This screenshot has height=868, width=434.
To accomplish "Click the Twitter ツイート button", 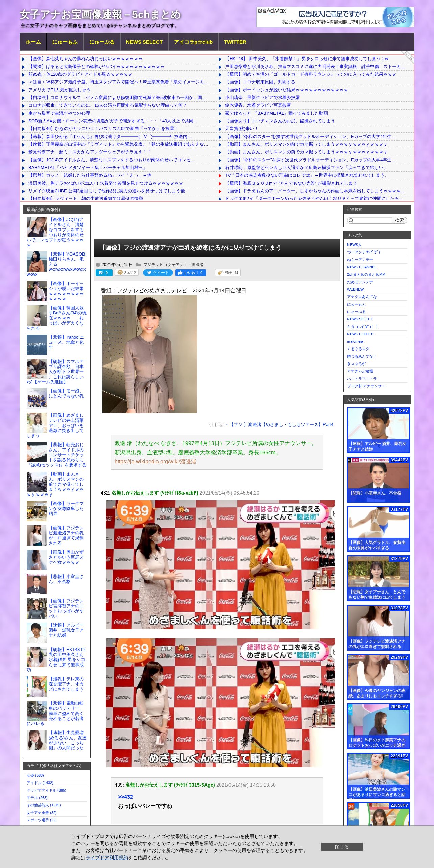I will 158,273.
